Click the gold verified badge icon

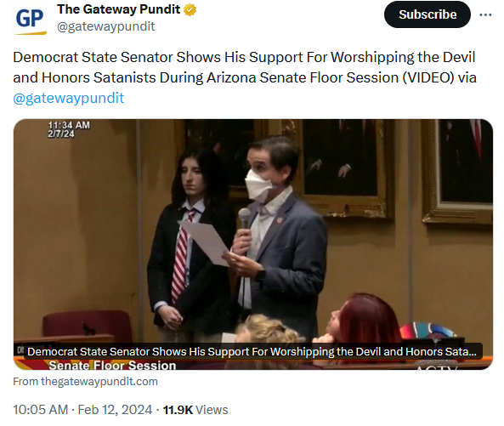(x=190, y=9)
